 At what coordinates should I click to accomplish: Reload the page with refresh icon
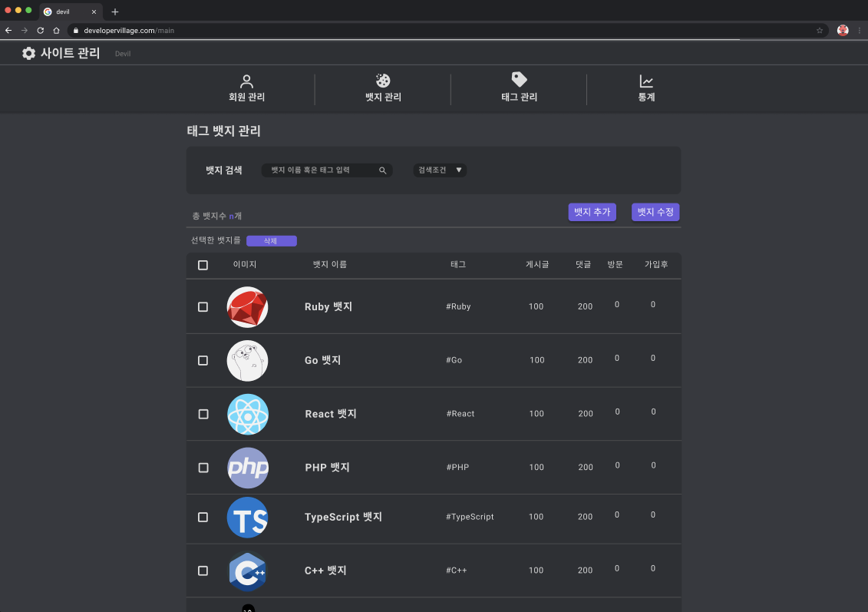point(41,31)
